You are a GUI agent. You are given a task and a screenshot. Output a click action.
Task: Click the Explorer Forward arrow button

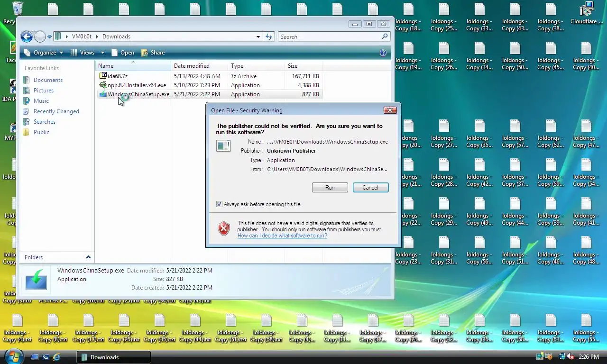point(40,36)
